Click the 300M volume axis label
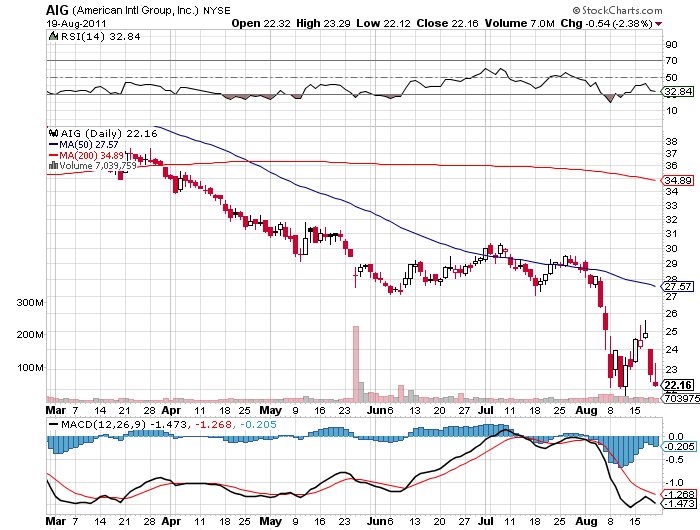The width and height of the screenshot is (700, 530). pos(30,302)
